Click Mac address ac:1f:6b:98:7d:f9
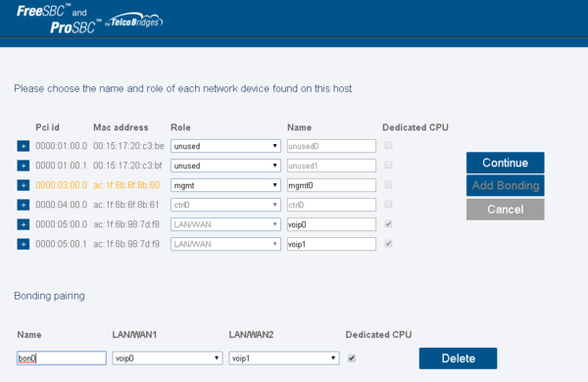Viewport: 588px width, 382px height. [126, 244]
